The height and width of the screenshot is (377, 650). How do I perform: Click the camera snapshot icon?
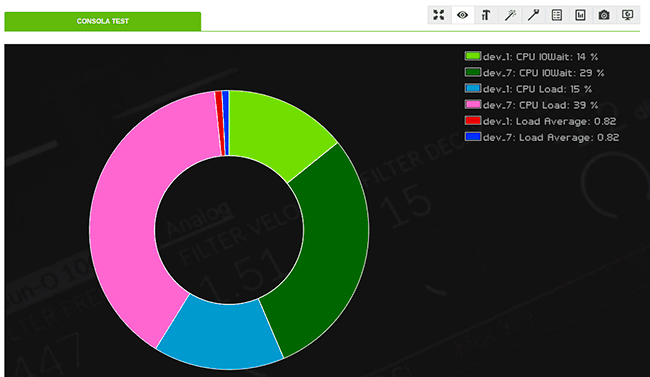pos(604,15)
